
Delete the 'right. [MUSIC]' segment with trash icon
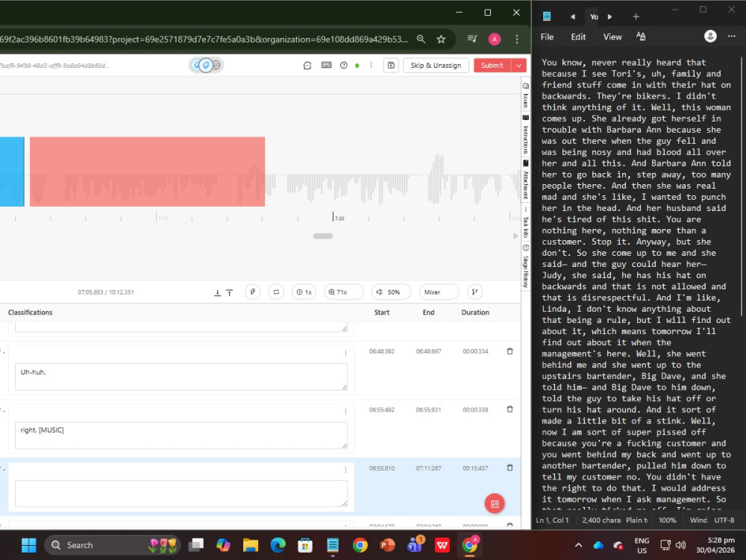(510, 409)
